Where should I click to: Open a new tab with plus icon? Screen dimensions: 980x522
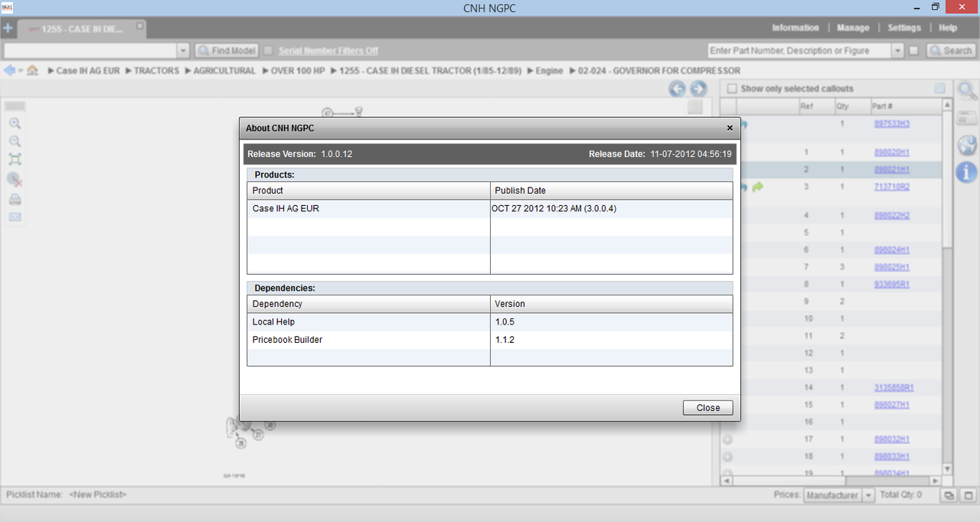coord(8,28)
